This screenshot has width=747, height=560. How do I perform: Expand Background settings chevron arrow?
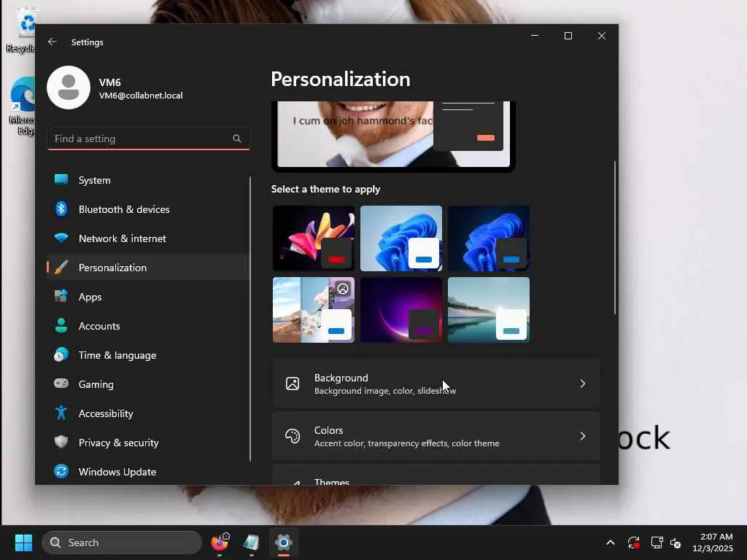coord(582,384)
